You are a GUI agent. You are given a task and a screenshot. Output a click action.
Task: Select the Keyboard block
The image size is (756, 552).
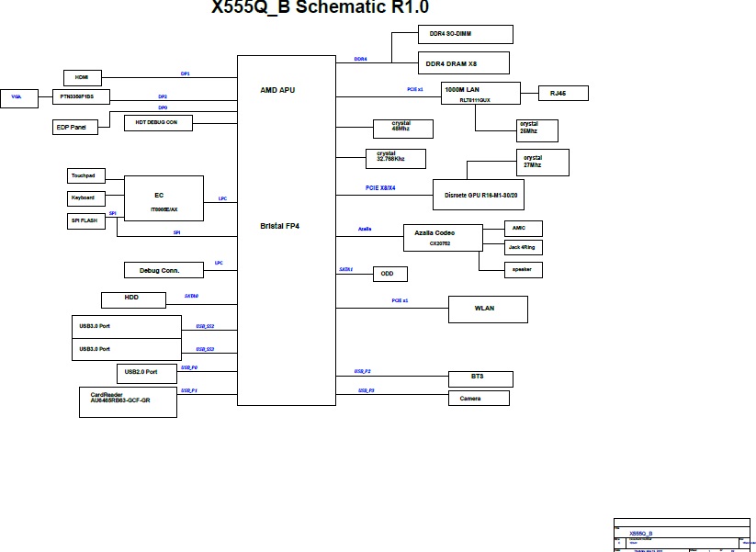[x=87, y=198]
